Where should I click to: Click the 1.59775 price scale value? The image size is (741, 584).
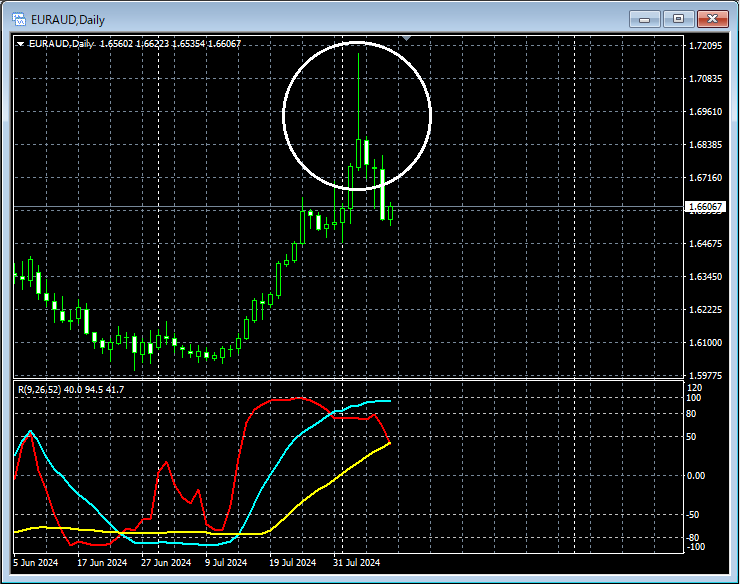tap(706, 376)
